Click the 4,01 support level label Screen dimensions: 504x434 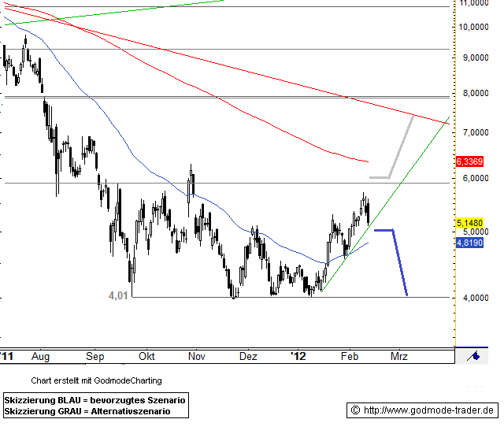(x=118, y=295)
